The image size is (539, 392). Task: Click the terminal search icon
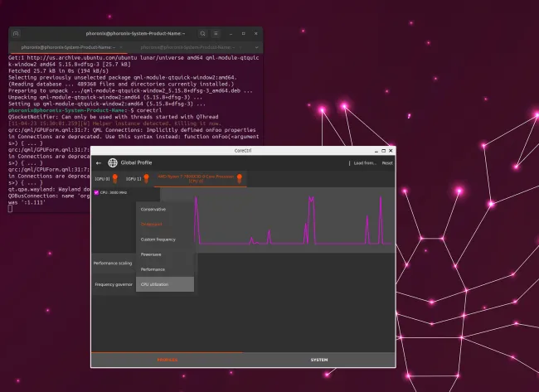pos(203,33)
